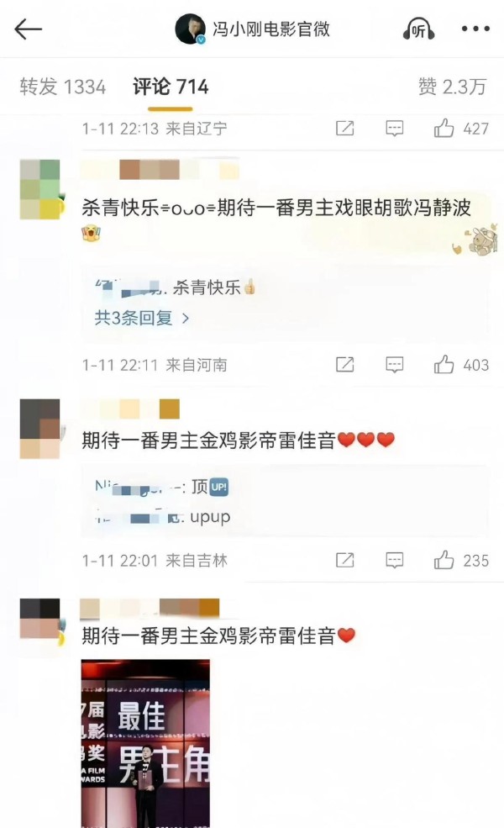Repost the comment posted from 辽宁
The width and height of the screenshot is (504, 828).
(x=344, y=129)
